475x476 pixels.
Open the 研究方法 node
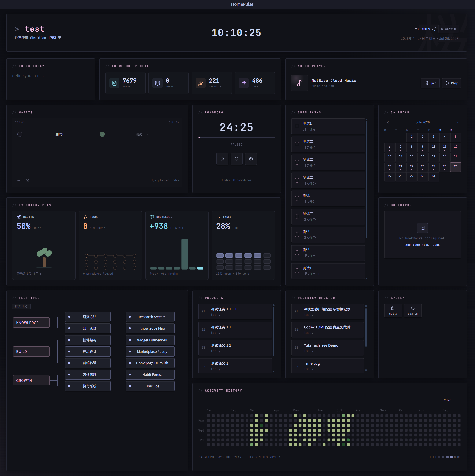[x=88, y=317]
